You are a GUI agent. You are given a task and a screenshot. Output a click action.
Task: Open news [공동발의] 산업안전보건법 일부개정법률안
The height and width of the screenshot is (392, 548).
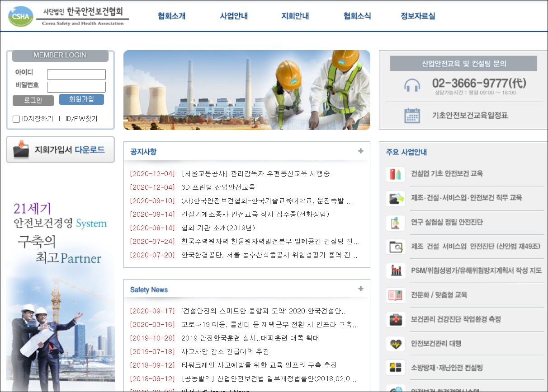coord(269,378)
